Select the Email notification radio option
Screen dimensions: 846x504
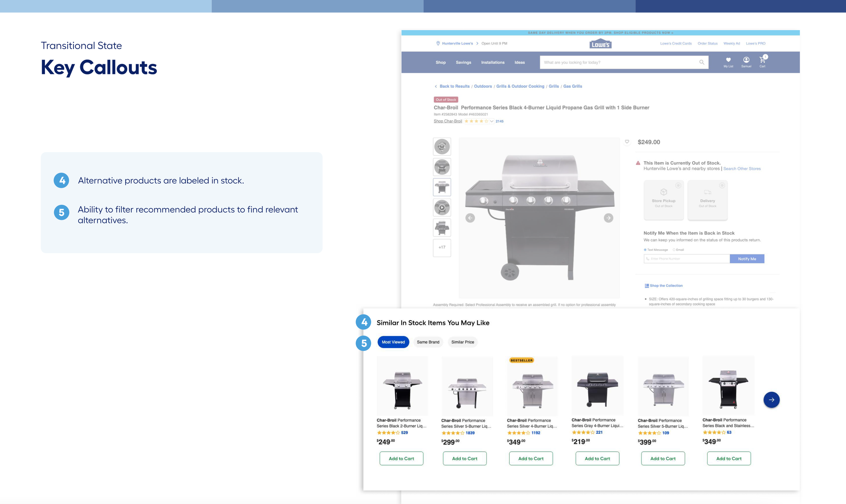pyautogui.click(x=674, y=249)
